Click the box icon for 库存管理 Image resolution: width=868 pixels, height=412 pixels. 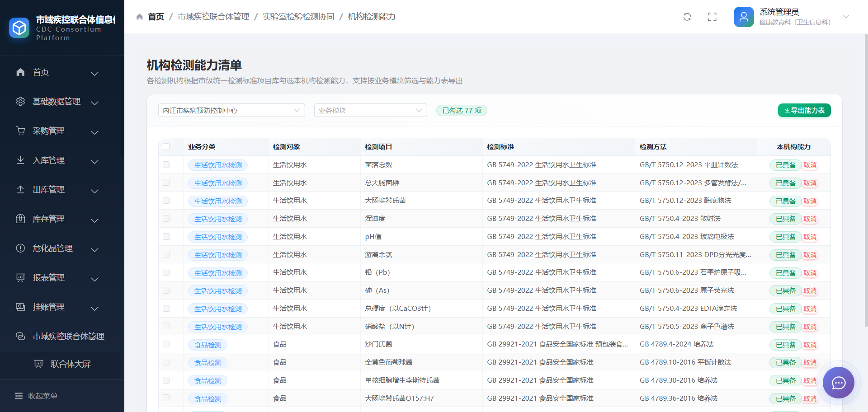pos(20,219)
